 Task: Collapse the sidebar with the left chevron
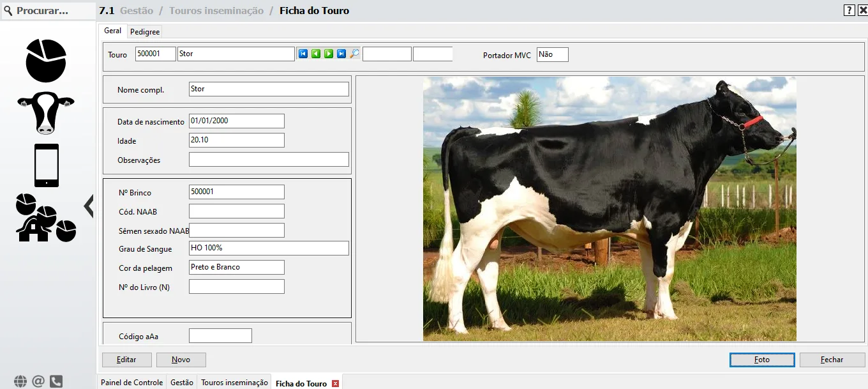pyautogui.click(x=89, y=206)
